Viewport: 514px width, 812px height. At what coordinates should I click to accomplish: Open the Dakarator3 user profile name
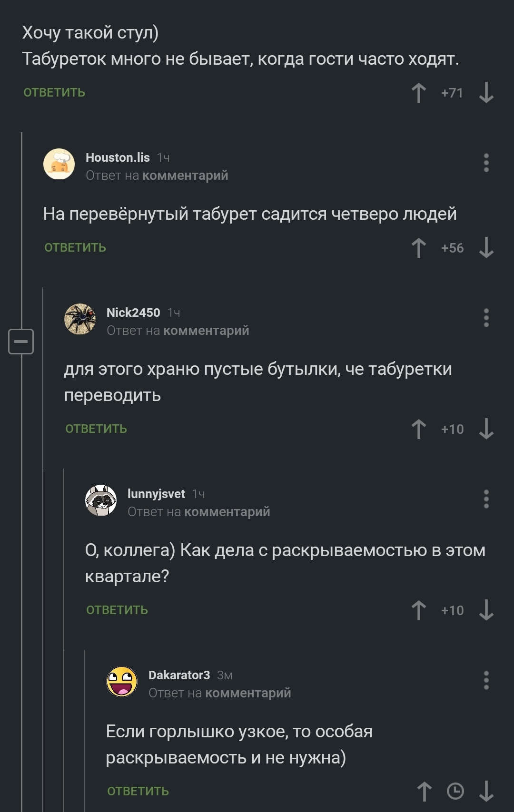[179, 675]
